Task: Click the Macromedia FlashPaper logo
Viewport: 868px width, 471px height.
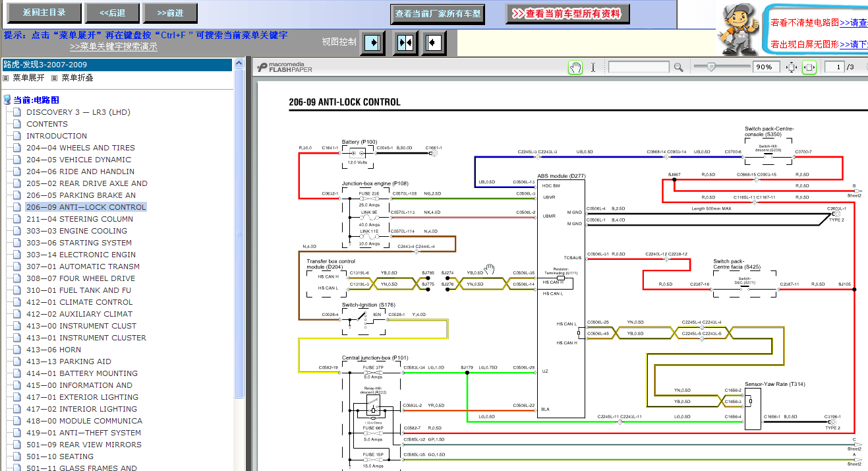Action: coord(284,67)
